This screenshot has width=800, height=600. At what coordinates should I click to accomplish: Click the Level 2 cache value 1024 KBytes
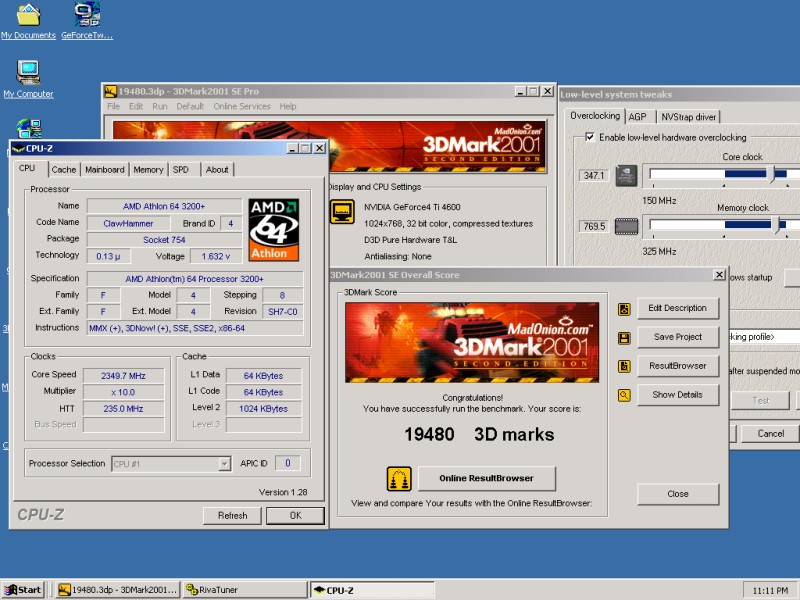263,409
